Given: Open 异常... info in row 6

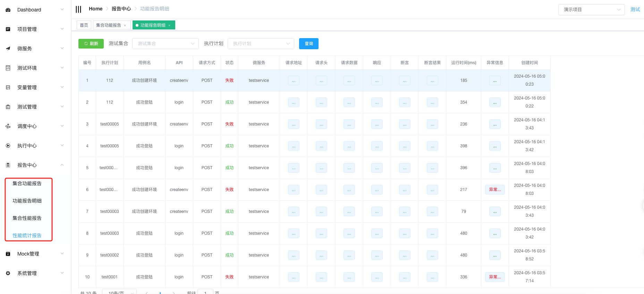Looking at the screenshot, I should (x=495, y=190).
